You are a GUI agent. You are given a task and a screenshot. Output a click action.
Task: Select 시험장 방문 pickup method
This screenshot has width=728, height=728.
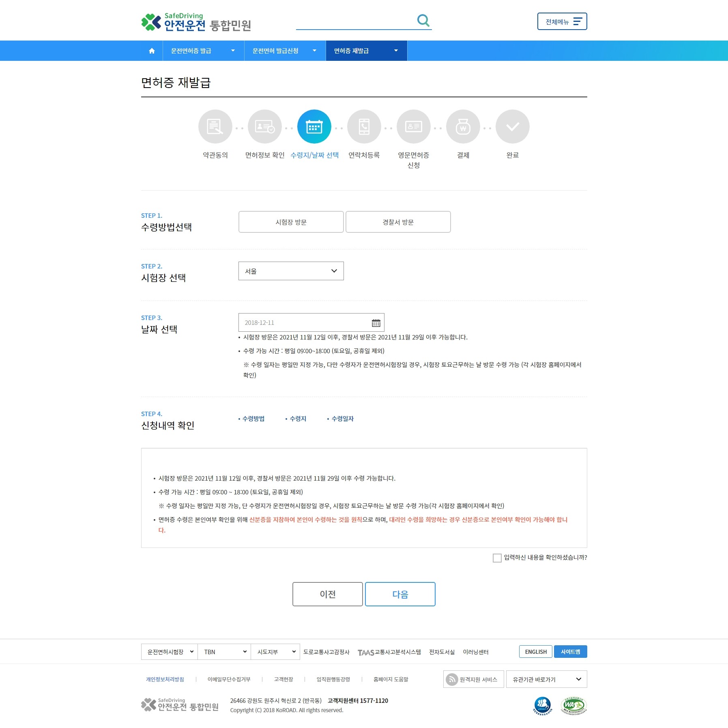(x=291, y=222)
